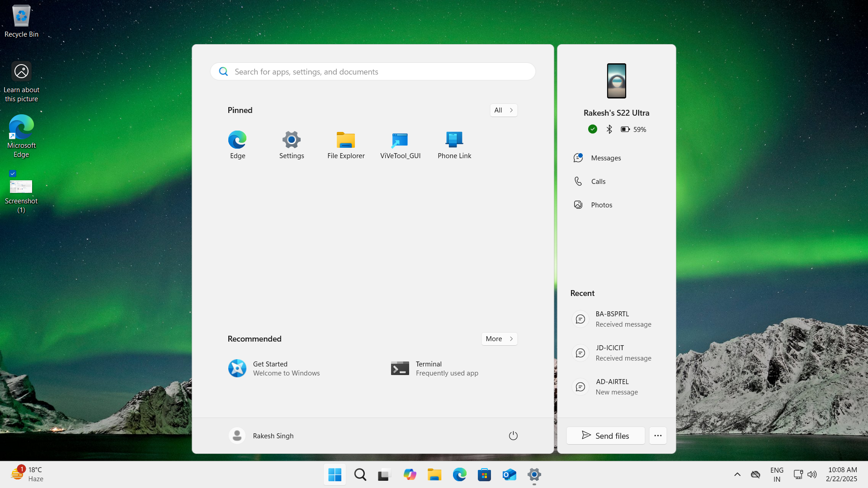The image size is (868, 488).
Task: Click the Send files button
Action: click(x=605, y=436)
